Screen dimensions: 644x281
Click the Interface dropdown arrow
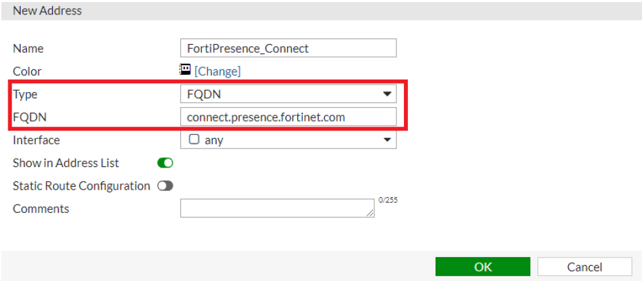387,140
